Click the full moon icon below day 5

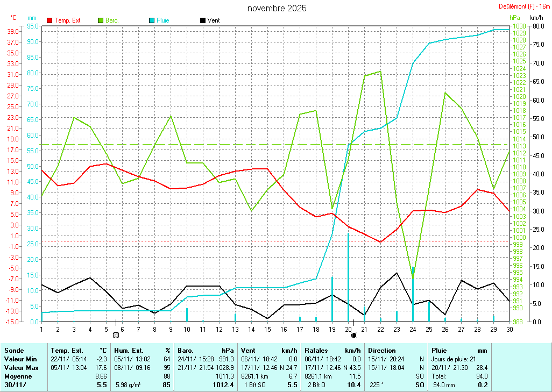tap(116, 335)
